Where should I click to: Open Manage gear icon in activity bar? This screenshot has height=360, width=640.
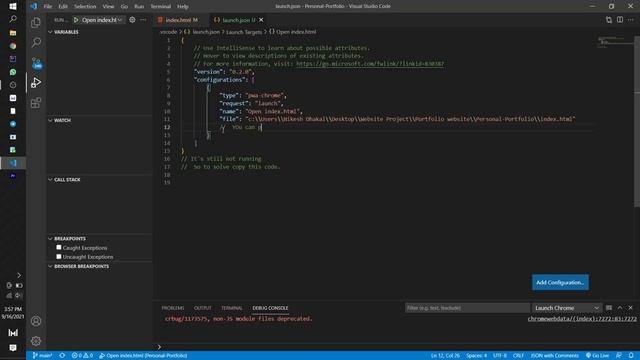pyautogui.click(x=36, y=341)
